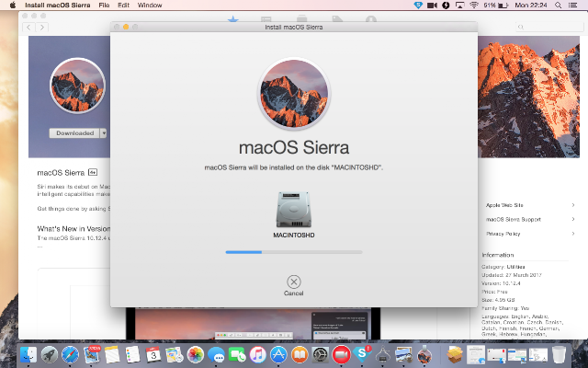588x368 pixels.
Task: Click the macOS Sierra mountain logo in installer
Action: 294,93
